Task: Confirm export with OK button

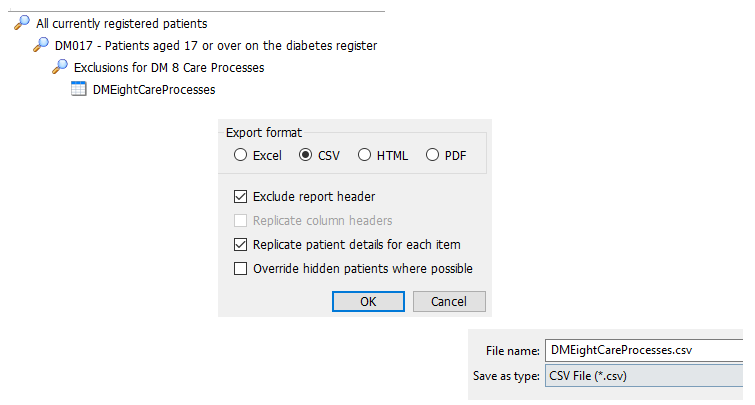Action: point(368,301)
